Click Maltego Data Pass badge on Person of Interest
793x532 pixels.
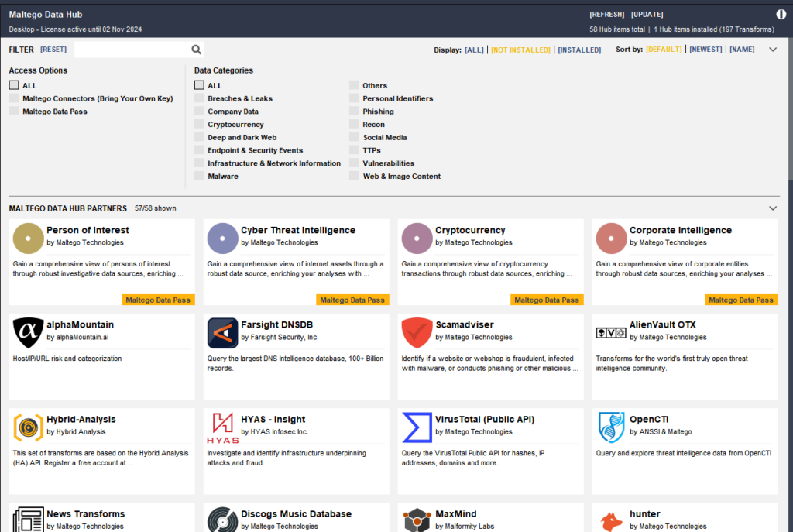(158, 300)
